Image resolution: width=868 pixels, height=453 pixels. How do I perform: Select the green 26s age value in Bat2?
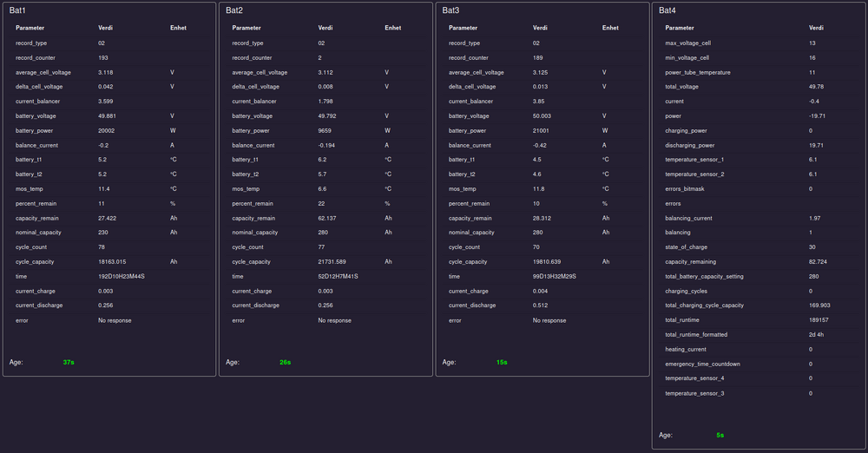285,362
